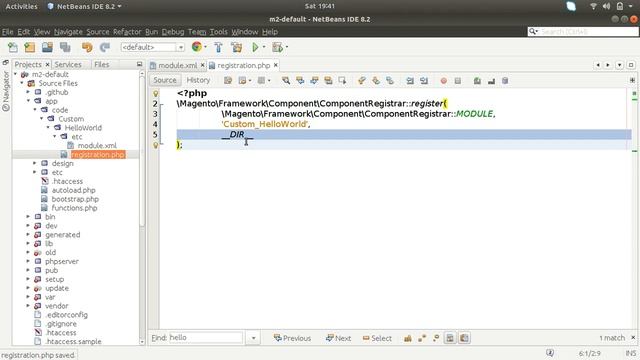Expand the generated folder node

(28, 234)
